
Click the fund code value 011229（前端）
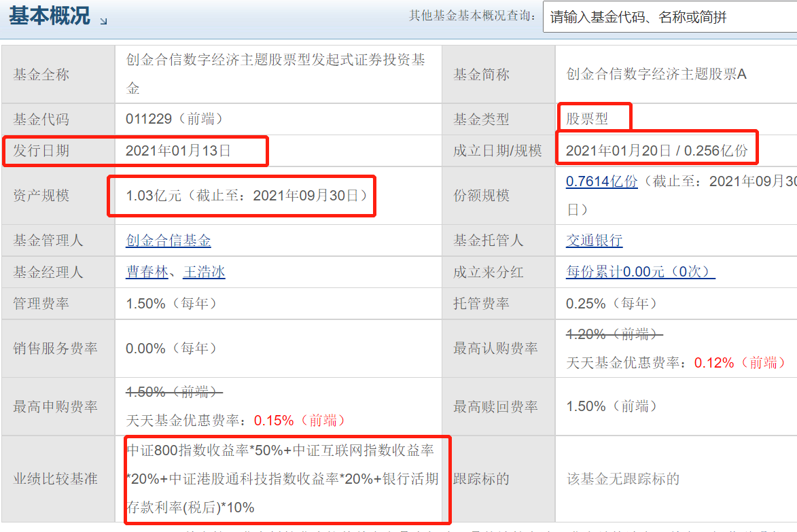(175, 119)
